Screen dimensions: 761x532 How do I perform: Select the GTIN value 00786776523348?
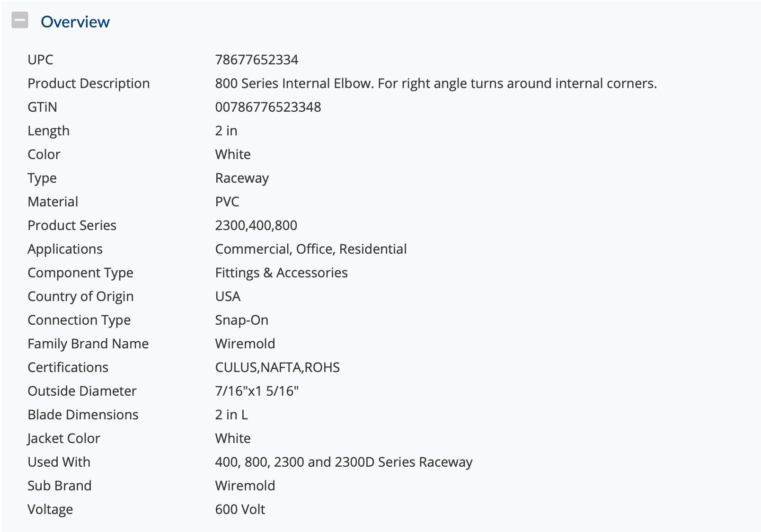pos(268,107)
